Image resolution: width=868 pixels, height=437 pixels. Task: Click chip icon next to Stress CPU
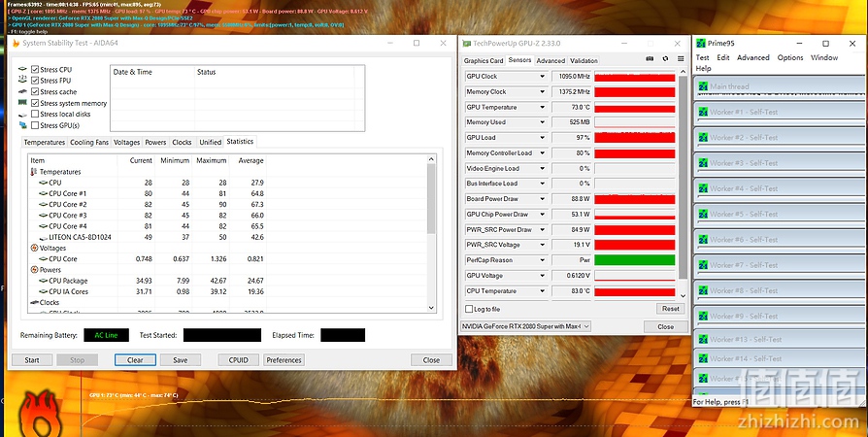[x=22, y=69]
